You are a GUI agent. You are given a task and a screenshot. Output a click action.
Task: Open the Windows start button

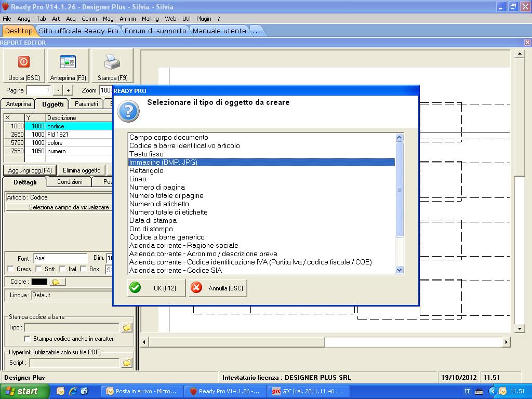[24, 391]
